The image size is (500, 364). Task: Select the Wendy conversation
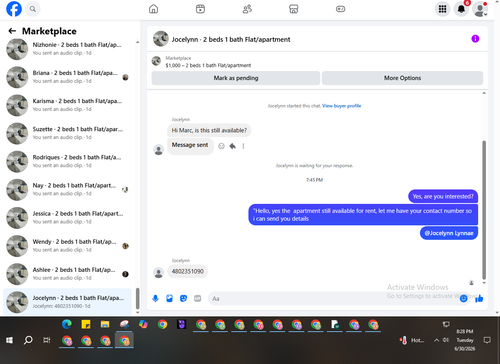coord(67,246)
